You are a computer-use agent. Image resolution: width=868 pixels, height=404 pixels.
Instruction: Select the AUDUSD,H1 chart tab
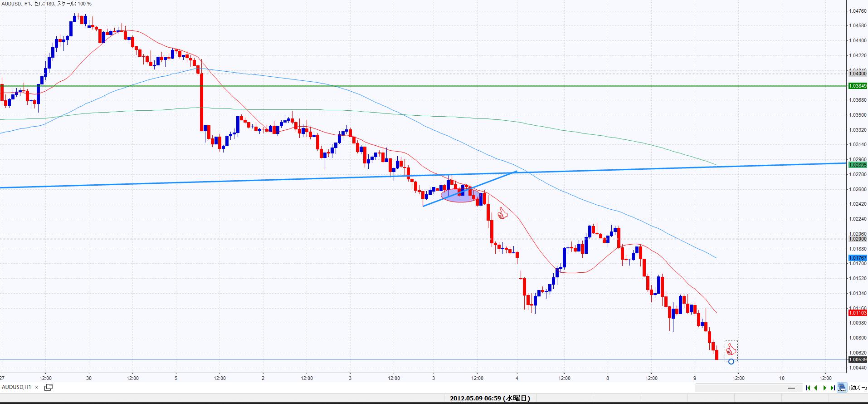point(17,387)
